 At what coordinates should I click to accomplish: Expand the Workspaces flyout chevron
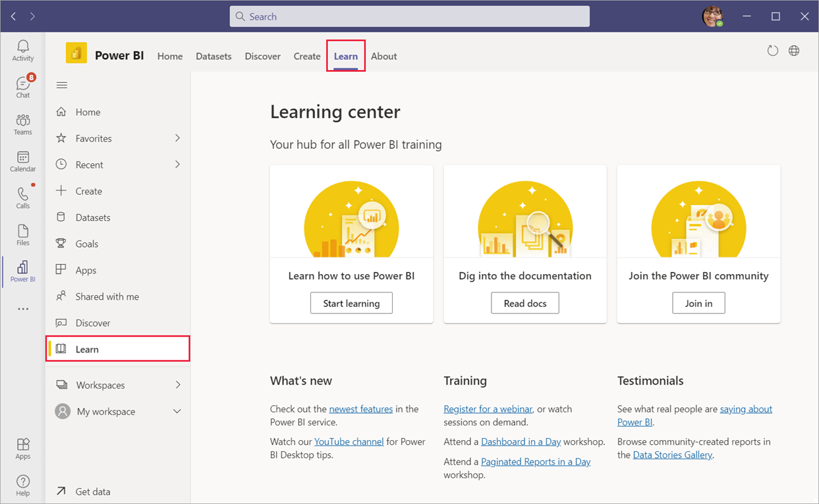177,385
